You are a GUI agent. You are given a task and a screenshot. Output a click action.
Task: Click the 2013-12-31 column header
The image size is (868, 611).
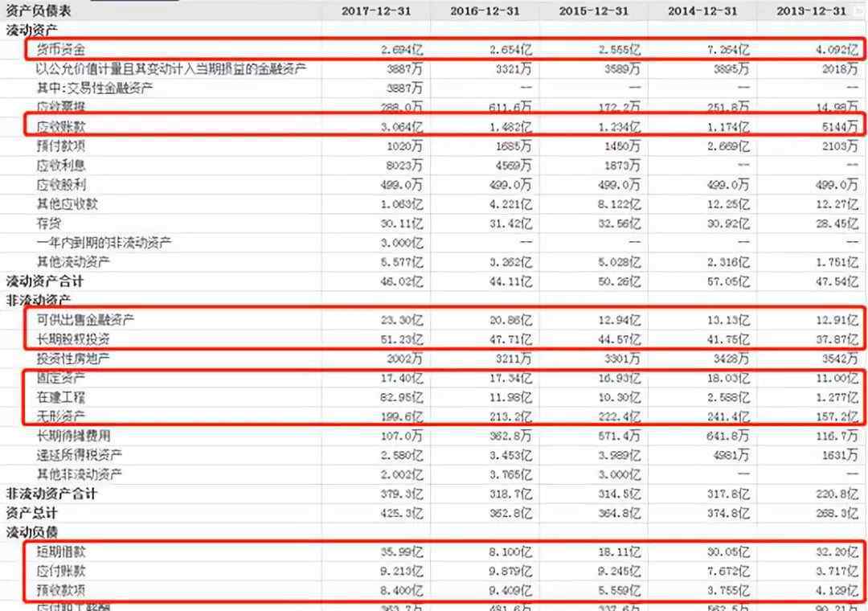(813, 10)
